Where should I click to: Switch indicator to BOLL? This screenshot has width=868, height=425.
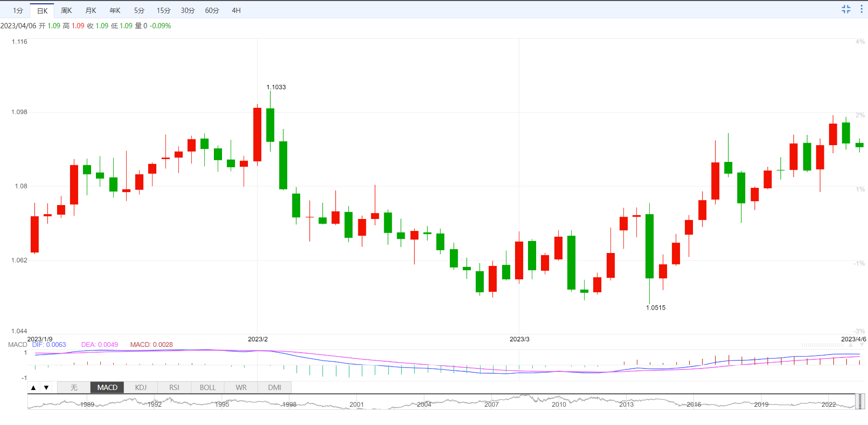208,388
